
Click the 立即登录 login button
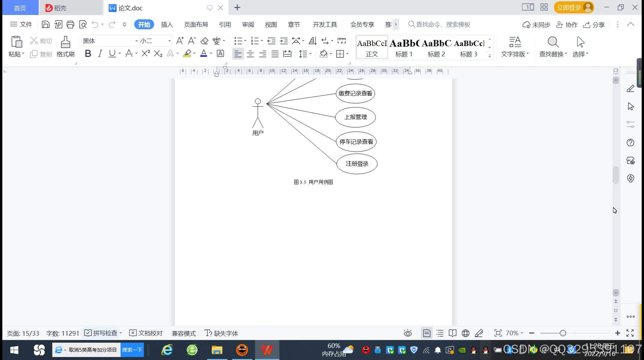574,7
